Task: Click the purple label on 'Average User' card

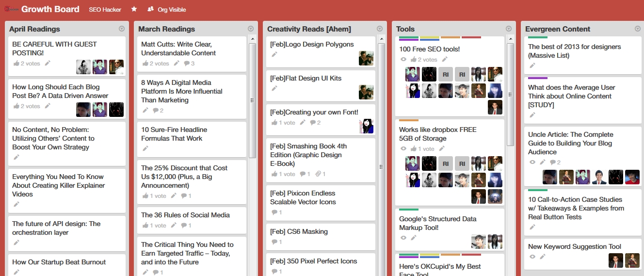Action: 537,78
